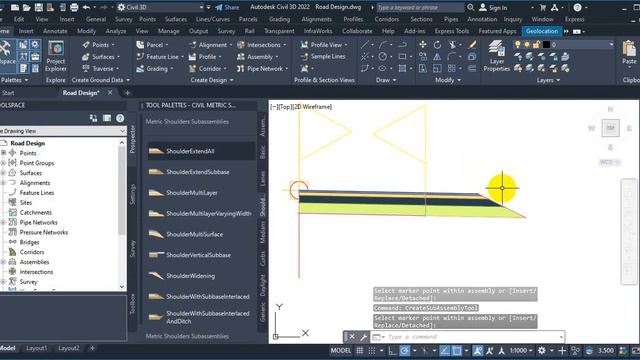Switch to the Annotate ribbon tab
Image resolution: width=640 pixels, height=360 pixels.
55,31
